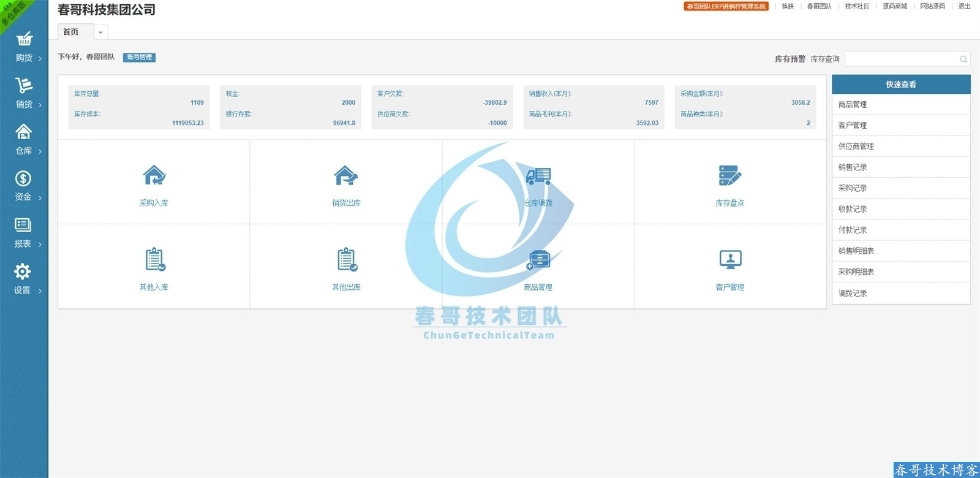The width and height of the screenshot is (980, 478).
Task: Expand the 仓库 sidebar menu
Action: (x=24, y=140)
